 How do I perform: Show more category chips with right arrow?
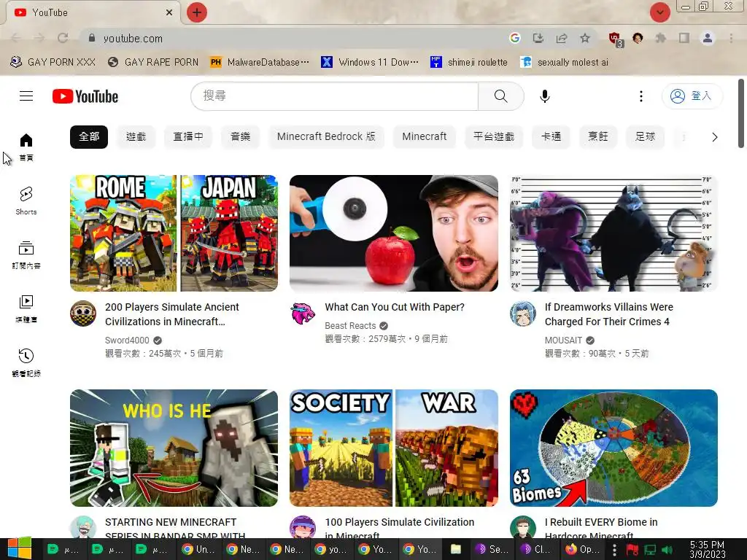point(714,137)
